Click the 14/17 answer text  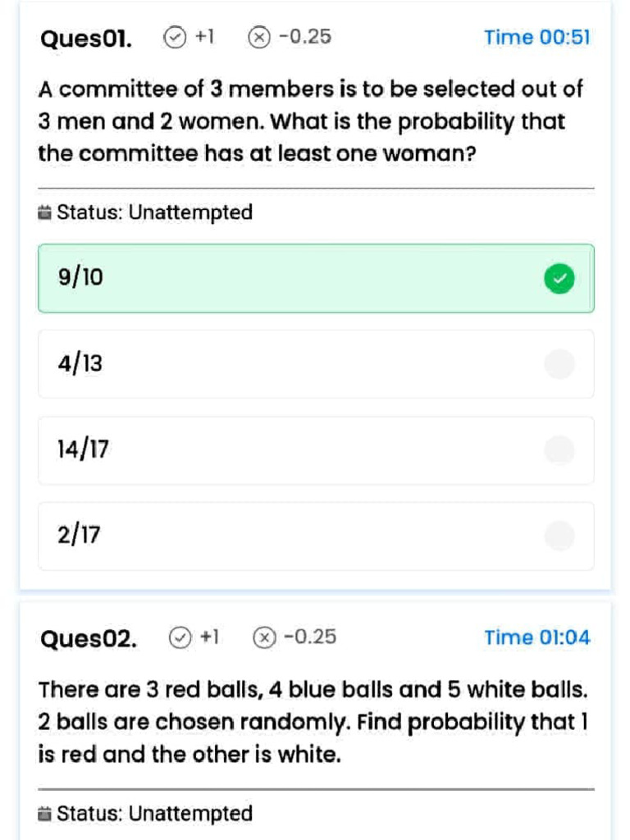pos(83,450)
